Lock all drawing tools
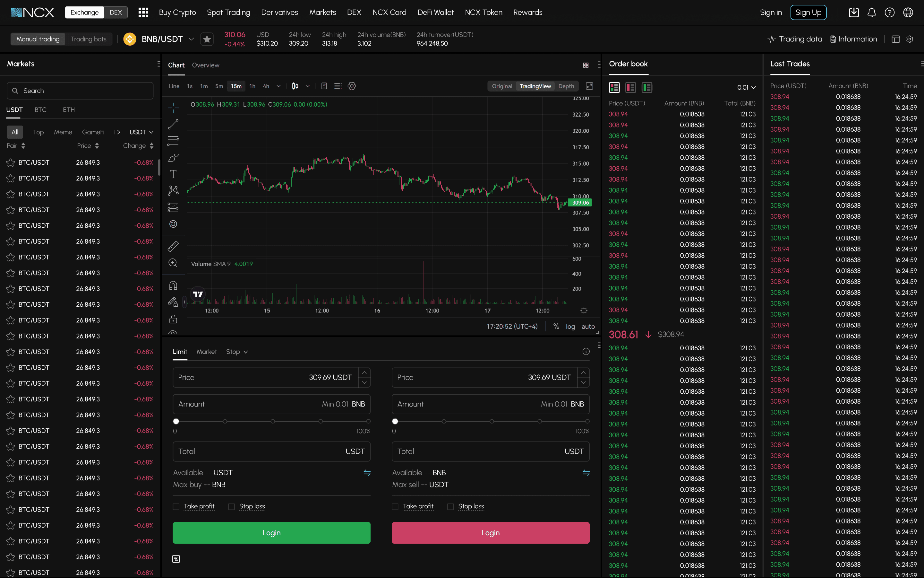This screenshot has width=924, height=578. (x=173, y=319)
